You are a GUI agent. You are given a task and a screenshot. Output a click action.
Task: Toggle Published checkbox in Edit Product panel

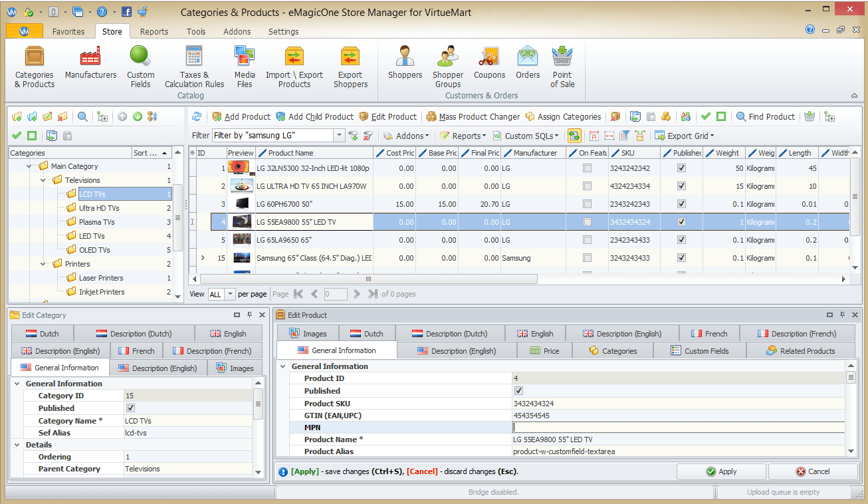(519, 391)
